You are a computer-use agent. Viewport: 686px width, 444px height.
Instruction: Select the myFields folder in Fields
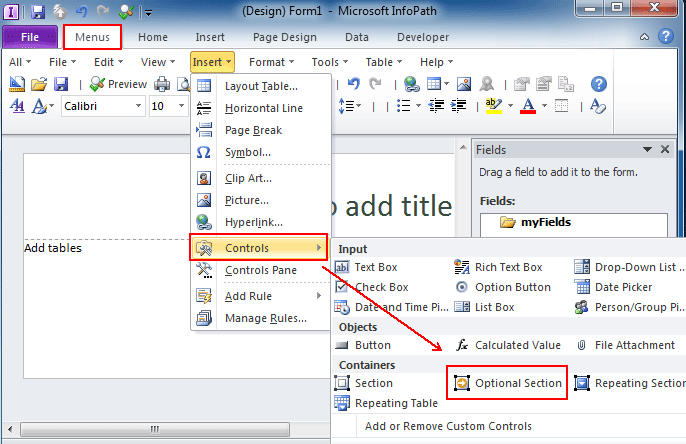tap(536, 222)
